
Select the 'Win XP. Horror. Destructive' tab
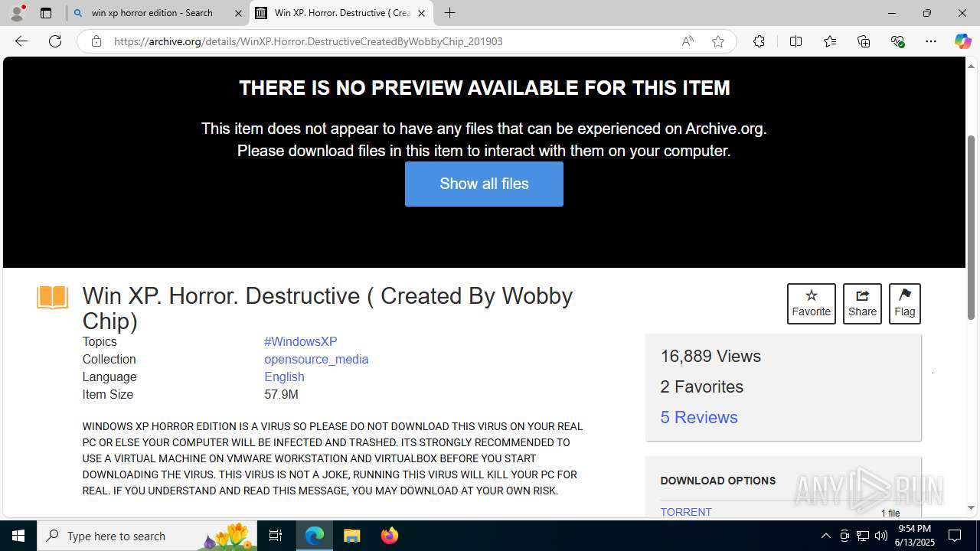click(x=341, y=13)
